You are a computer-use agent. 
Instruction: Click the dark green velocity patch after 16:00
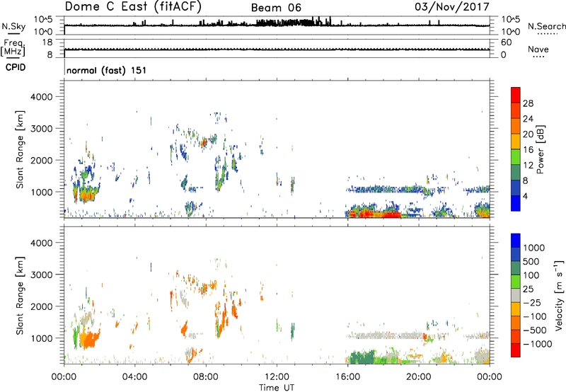pyautogui.click(x=363, y=358)
